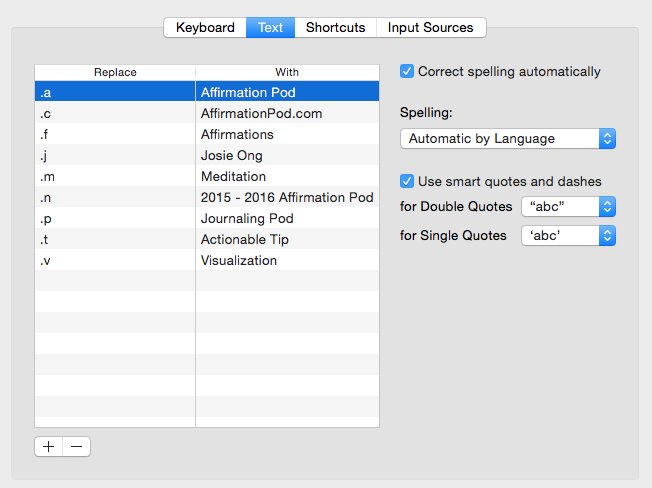Image resolution: width=652 pixels, height=488 pixels.
Task: Disable Use smart quotes and dashes
Action: 407,181
